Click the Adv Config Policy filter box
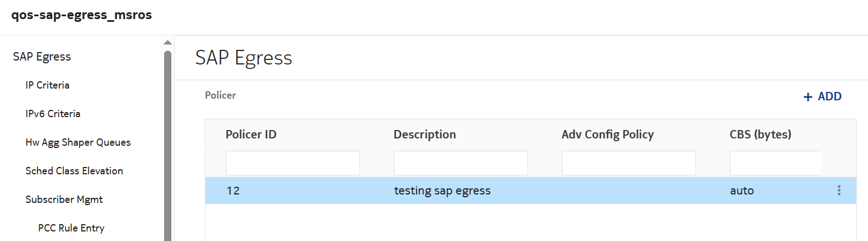Viewport: 868px width, 241px height. click(628, 163)
